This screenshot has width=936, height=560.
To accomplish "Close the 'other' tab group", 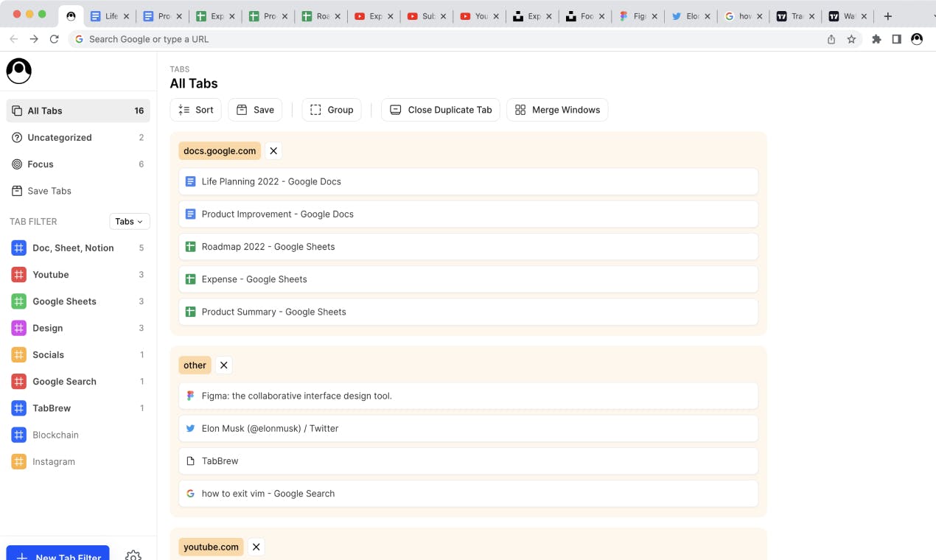I will [x=224, y=365].
